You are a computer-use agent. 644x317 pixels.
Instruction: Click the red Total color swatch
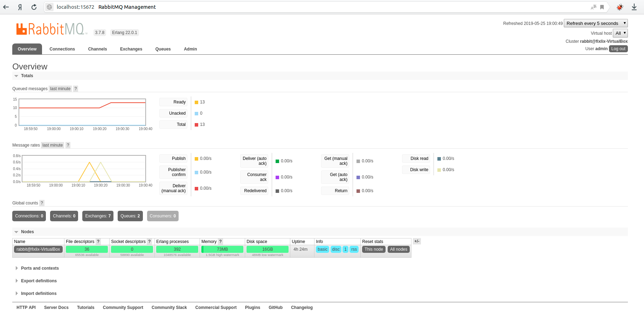(x=196, y=125)
